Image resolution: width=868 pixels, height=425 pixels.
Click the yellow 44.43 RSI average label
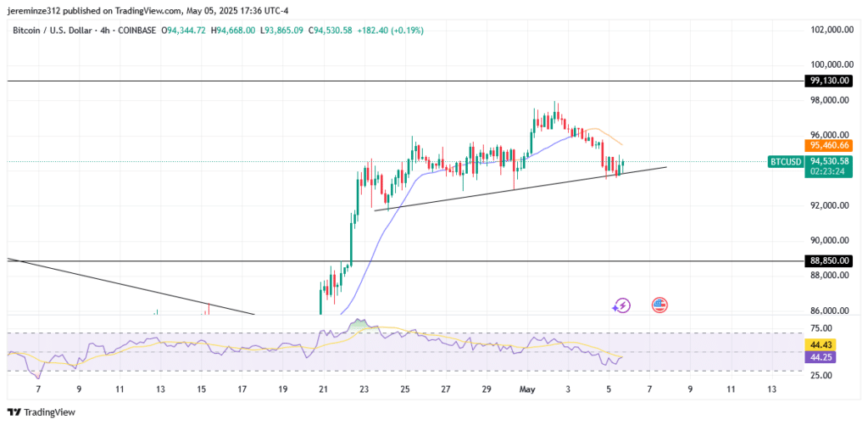click(821, 344)
